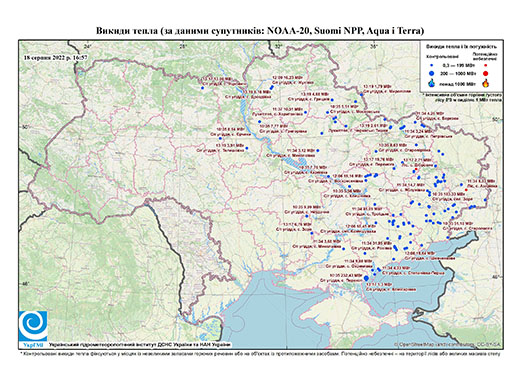The height and width of the screenshot is (368, 520).
Task: Select the large red circle legend symbol
Action: (486, 73)
